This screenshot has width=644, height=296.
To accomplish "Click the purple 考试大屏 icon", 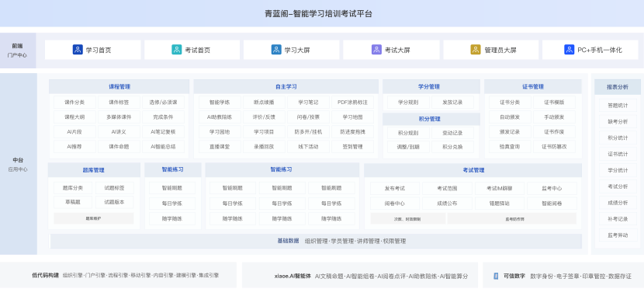I will click(x=376, y=50).
